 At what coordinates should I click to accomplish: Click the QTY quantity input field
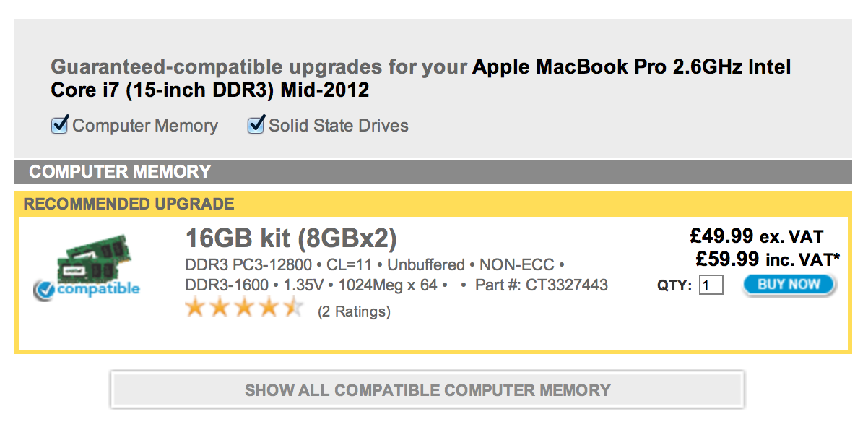point(711,285)
